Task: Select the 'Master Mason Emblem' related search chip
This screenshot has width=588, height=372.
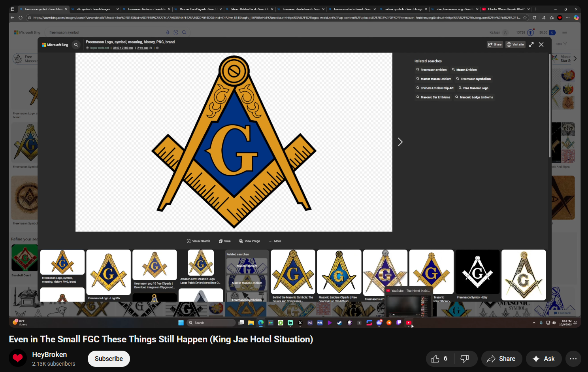Action: (433, 79)
